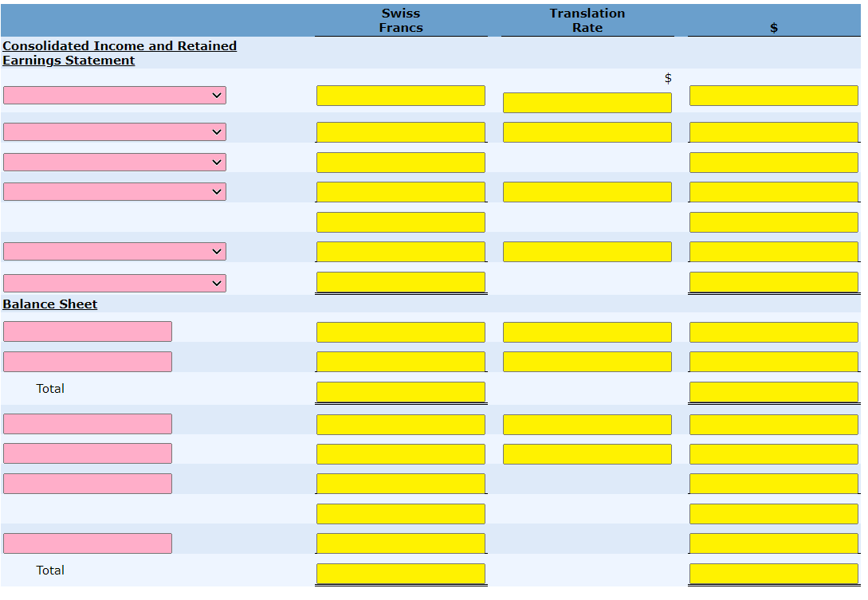Click dollar field in second Balance Sheet row
Viewport: 868px width, 600px height.
774,362
